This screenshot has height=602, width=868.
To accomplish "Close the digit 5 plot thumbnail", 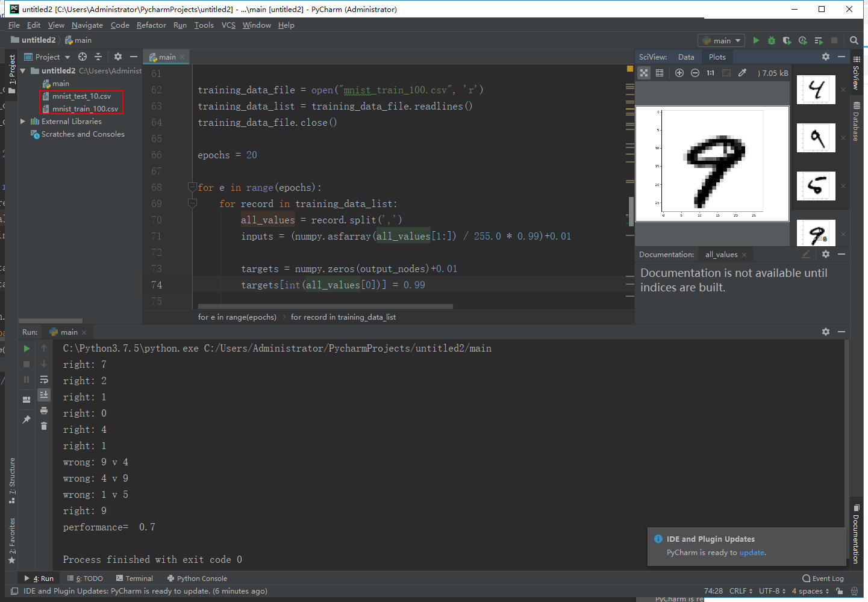I will point(843,186).
